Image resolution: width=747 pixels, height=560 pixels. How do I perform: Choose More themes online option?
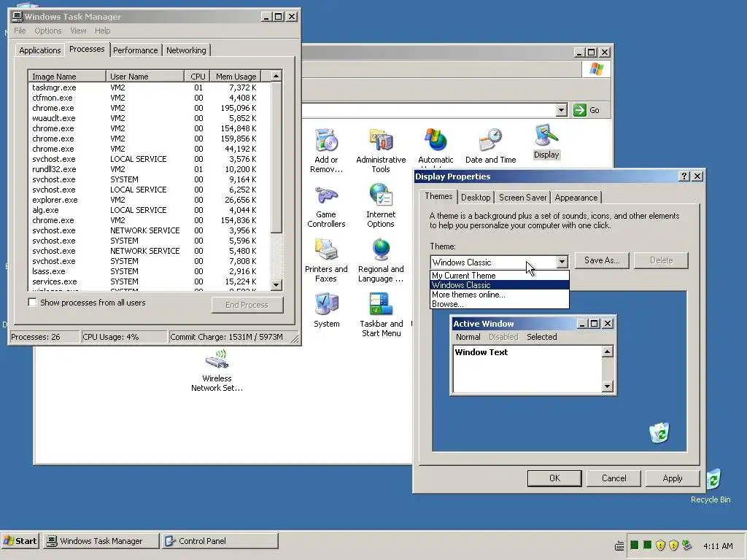click(x=499, y=295)
